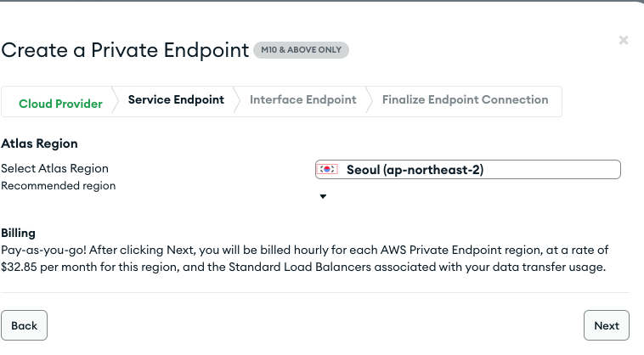Click the Select Atlas Region label
644x355 pixels.
pos(55,168)
